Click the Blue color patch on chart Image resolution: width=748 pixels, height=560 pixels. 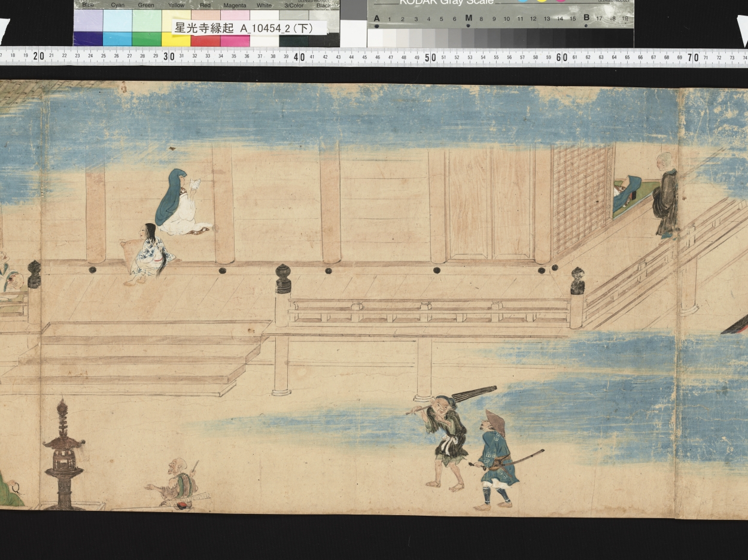click(88, 28)
